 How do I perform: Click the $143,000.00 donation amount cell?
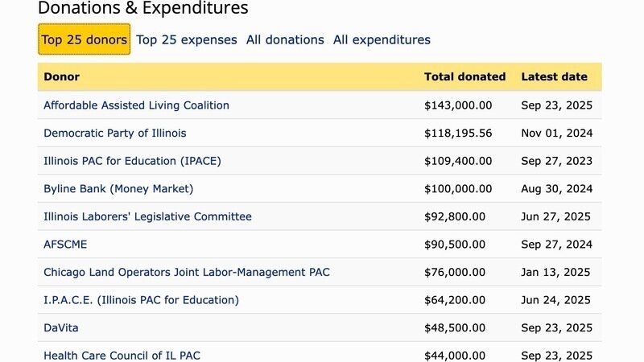[458, 105]
